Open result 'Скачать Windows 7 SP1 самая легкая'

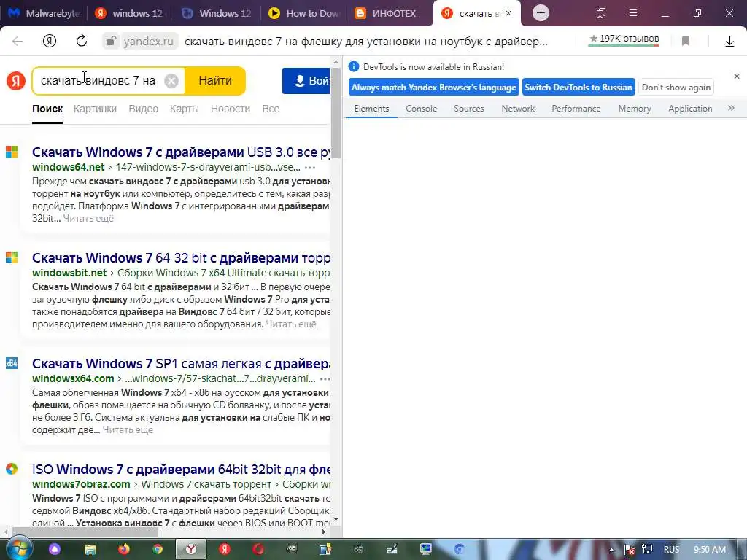click(x=181, y=363)
